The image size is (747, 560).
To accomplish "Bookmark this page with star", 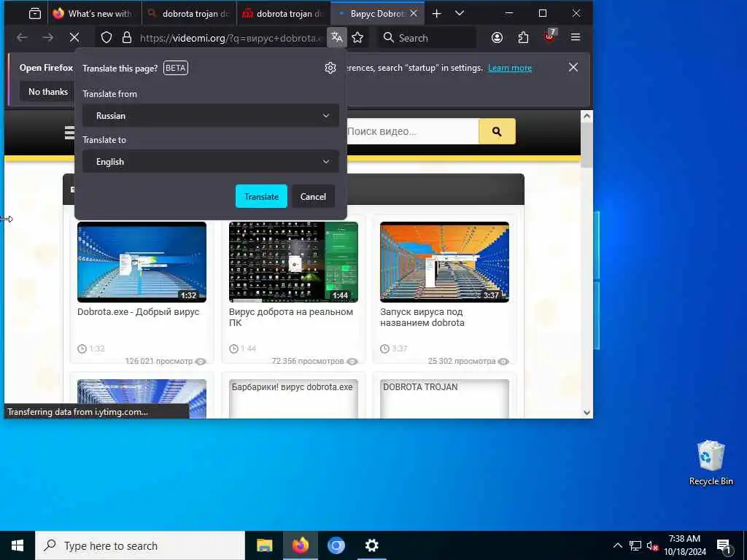I will click(357, 37).
